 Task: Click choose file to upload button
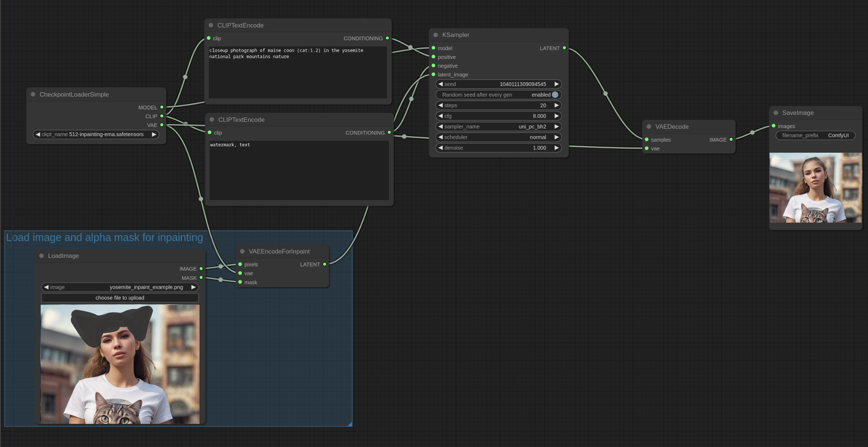pyautogui.click(x=120, y=298)
